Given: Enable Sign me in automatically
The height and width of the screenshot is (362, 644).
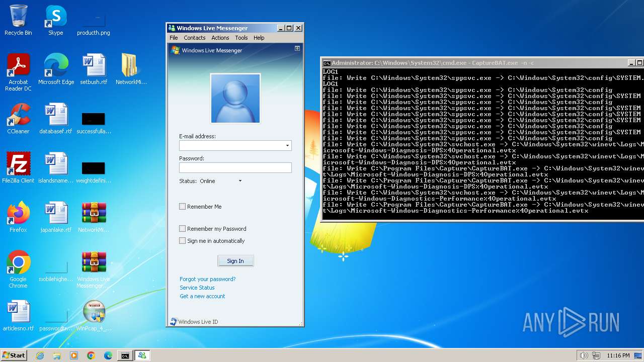Looking at the screenshot, I should point(182,240).
